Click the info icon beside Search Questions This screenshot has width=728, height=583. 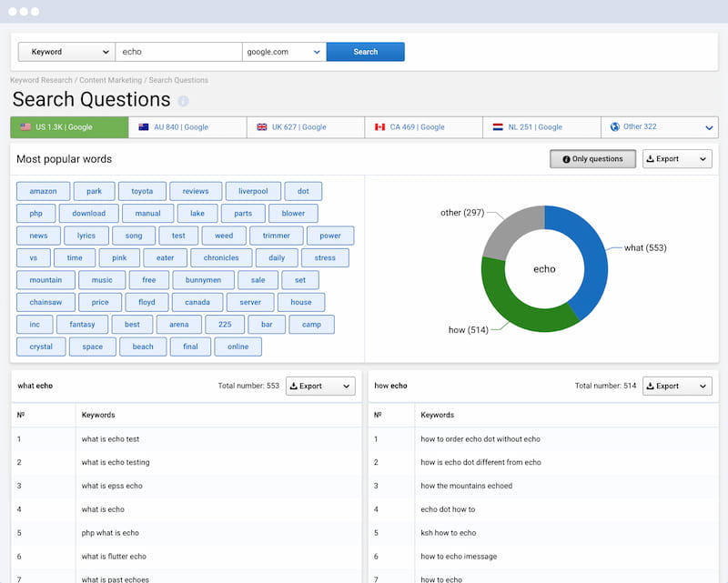pos(183,101)
